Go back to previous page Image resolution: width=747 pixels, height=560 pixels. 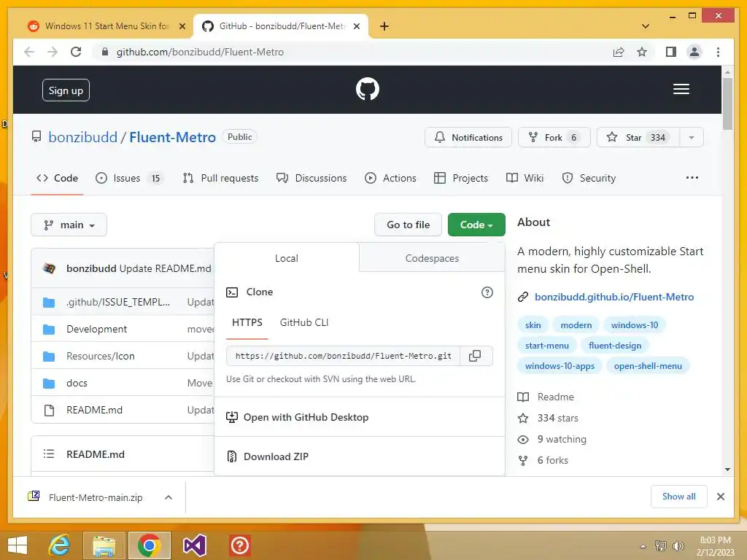click(x=29, y=52)
